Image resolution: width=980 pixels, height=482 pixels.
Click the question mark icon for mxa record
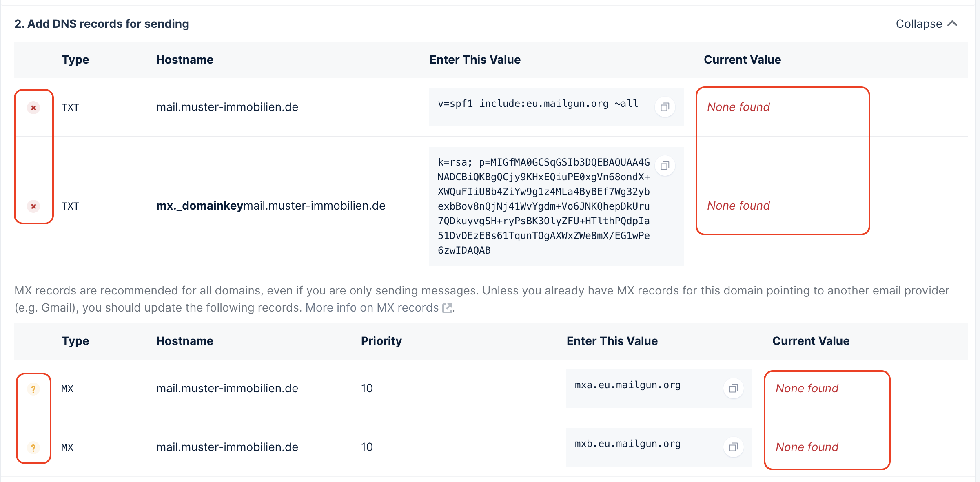point(33,389)
